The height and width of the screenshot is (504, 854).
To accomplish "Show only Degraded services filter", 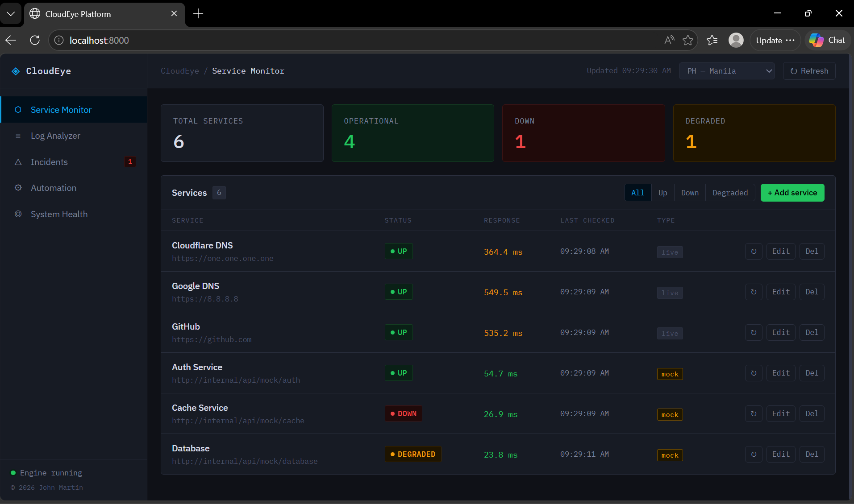I will coord(730,193).
